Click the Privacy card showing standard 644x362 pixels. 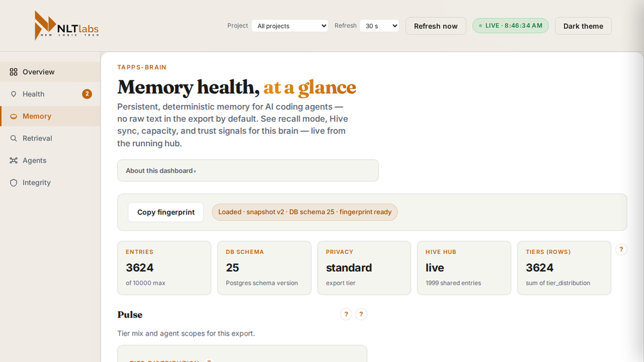click(x=364, y=268)
